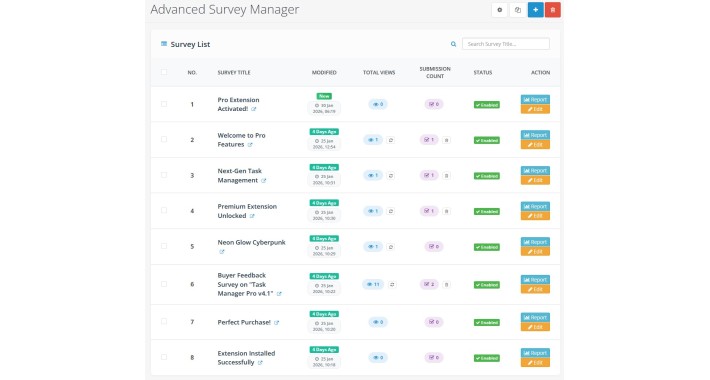This screenshot has height=380, width=710.
Task: Focus the Search Survey Title field
Action: pyautogui.click(x=506, y=44)
